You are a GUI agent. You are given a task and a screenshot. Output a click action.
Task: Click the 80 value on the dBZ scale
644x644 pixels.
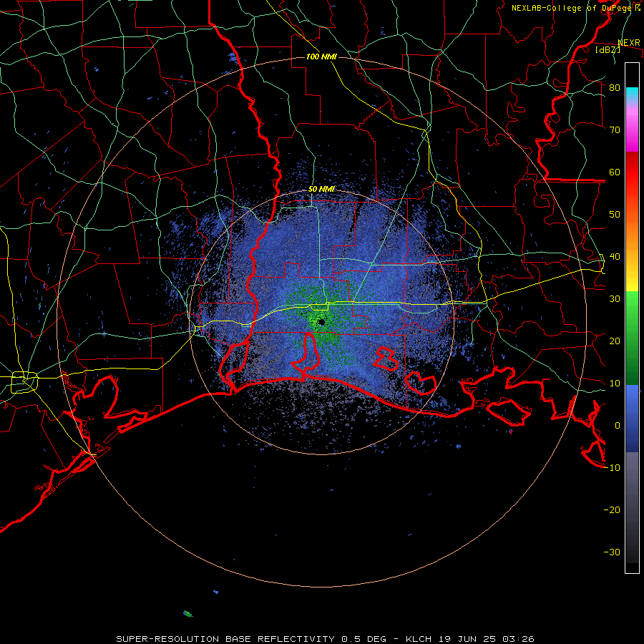pyautogui.click(x=615, y=88)
